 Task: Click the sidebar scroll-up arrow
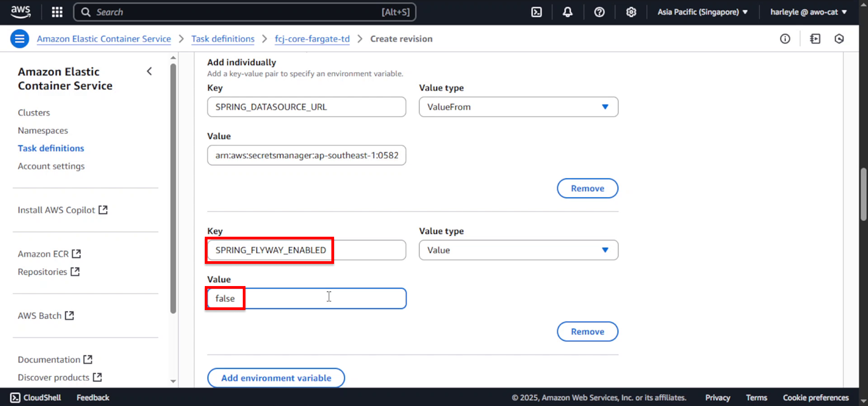(173, 58)
